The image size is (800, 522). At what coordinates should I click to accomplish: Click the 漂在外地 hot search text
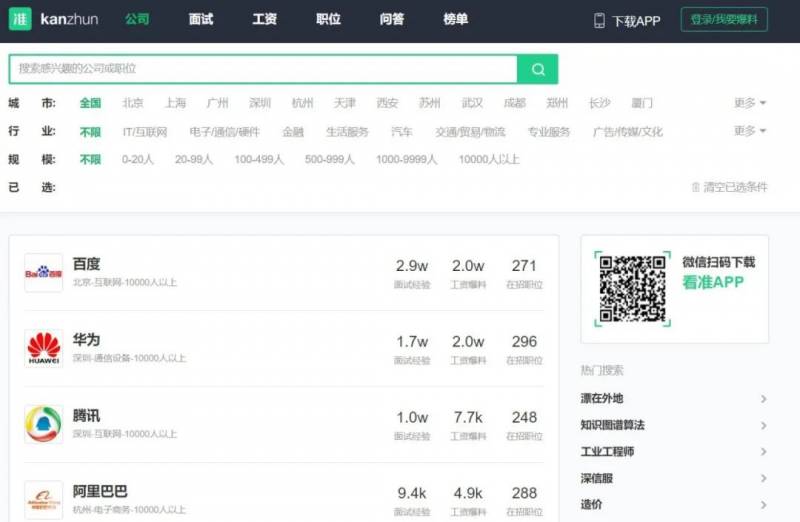pyautogui.click(x=602, y=399)
